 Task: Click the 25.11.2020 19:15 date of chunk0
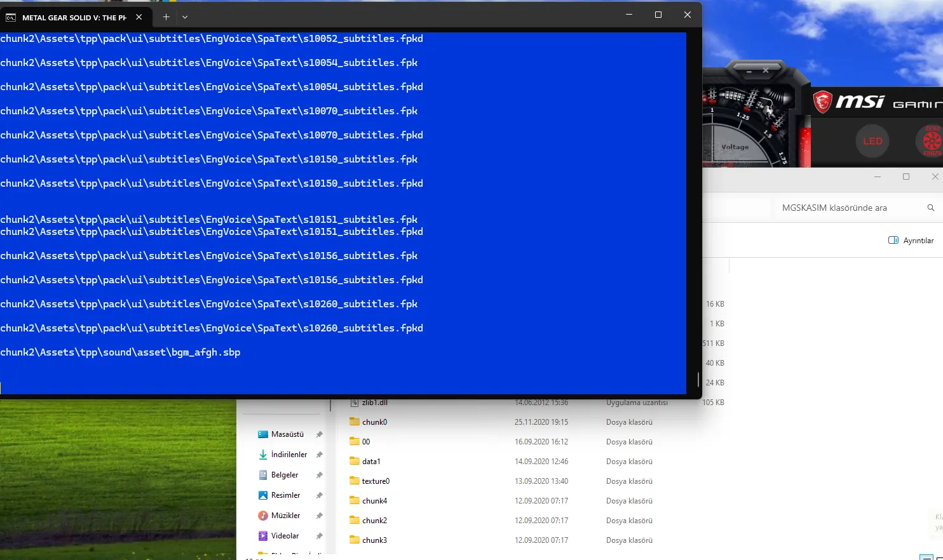[541, 422]
